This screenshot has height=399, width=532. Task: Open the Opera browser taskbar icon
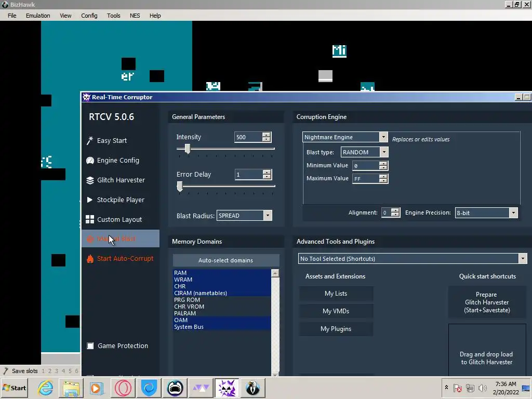pyautogui.click(x=123, y=388)
